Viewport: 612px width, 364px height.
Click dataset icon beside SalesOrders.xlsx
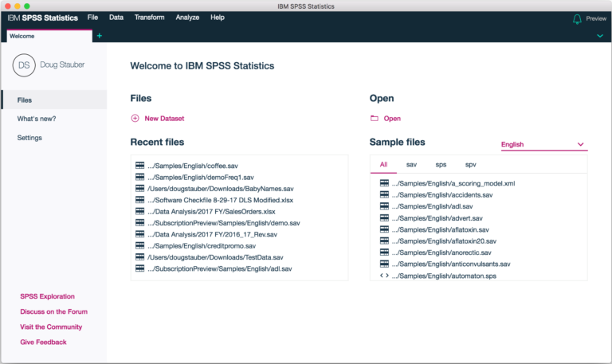[139, 211]
